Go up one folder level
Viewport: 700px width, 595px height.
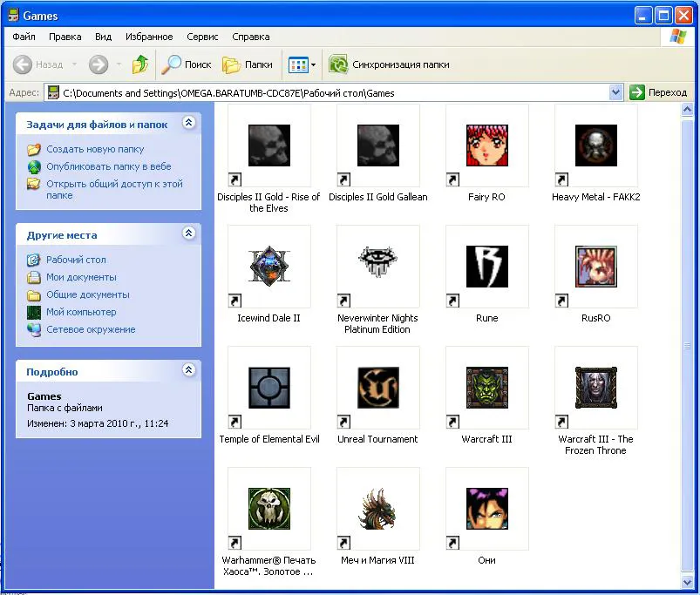pos(140,64)
